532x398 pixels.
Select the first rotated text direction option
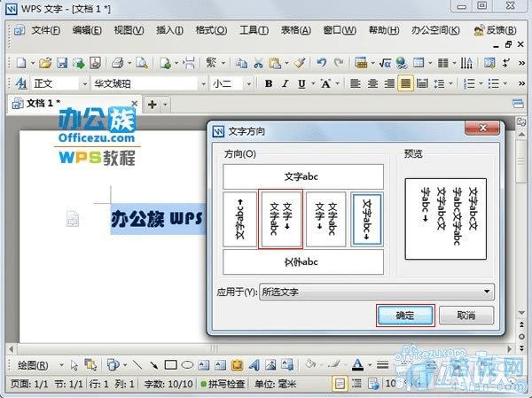pos(240,219)
